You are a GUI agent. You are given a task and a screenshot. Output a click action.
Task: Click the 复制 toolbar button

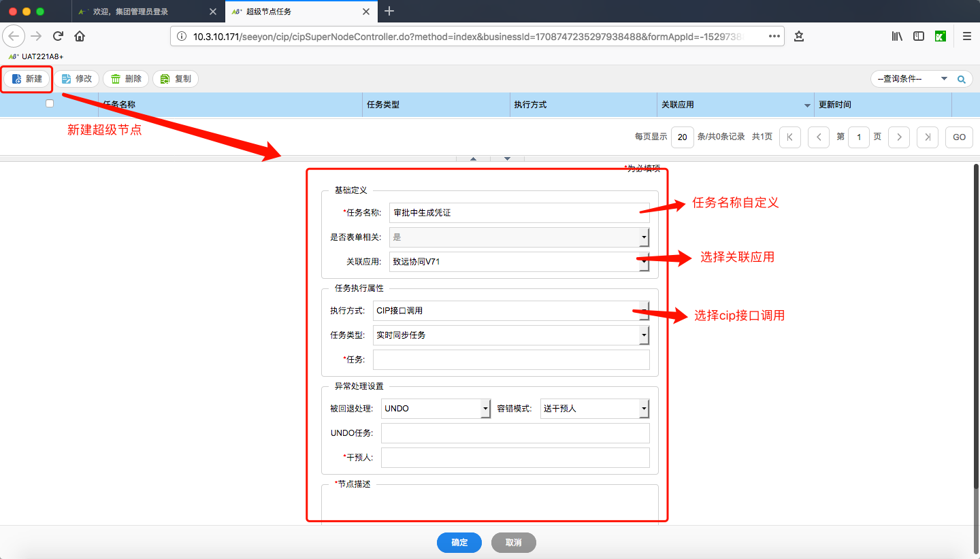tap(176, 79)
